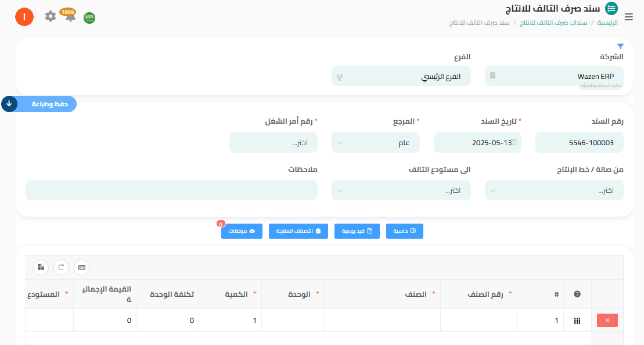The height and width of the screenshot is (345, 644).
Task: Refresh the items table with the reload icon
Action: (62, 267)
